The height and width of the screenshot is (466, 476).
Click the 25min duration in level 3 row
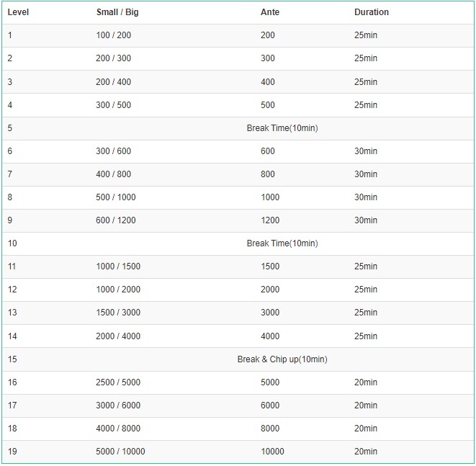click(x=366, y=82)
